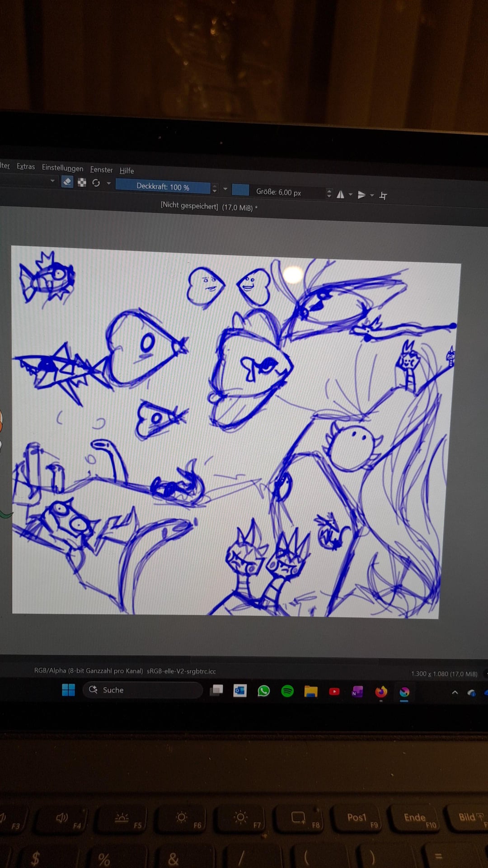Open the dropdown arrow beside reload preset
Image resolution: width=488 pixels, height=868 pixels.
click(108, 183)
